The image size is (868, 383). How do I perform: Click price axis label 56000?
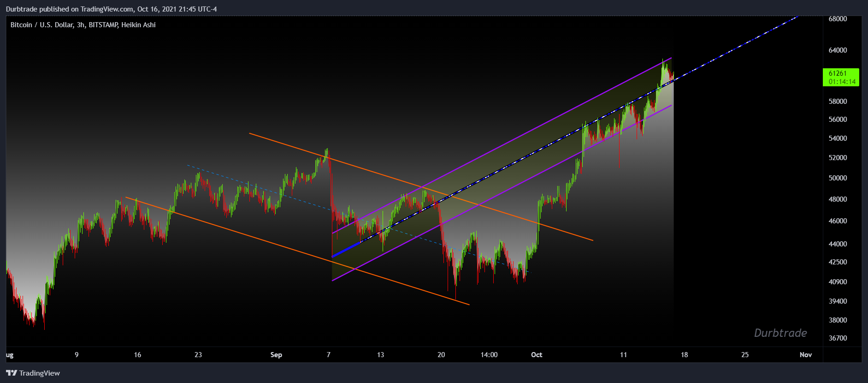tap(838, 120)
